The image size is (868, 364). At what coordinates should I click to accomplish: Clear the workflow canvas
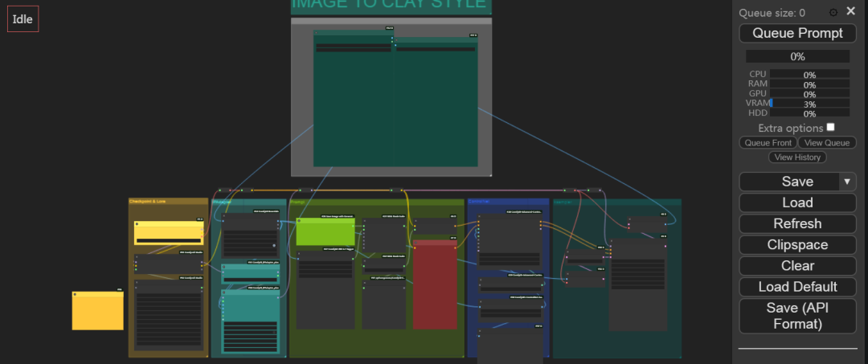[x=797, y=265]
